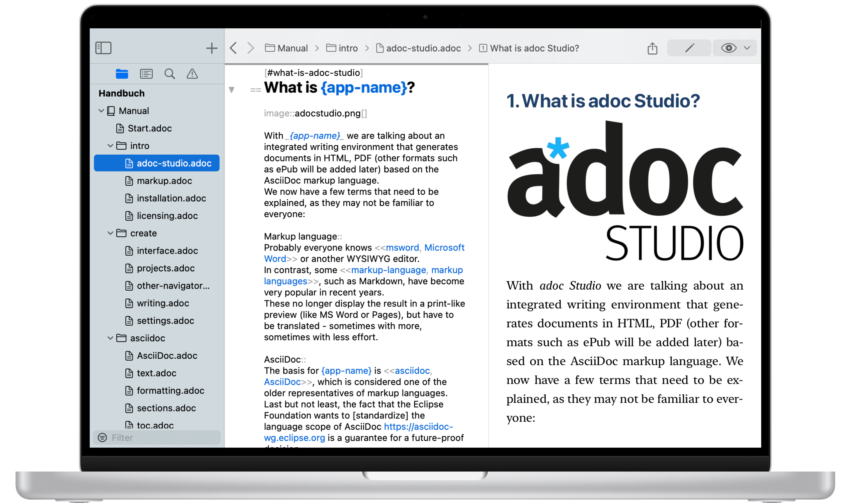Select the blue folder file navigator tab
The height and width of the screenshot is (504, 848).
[x=122, y=74]
